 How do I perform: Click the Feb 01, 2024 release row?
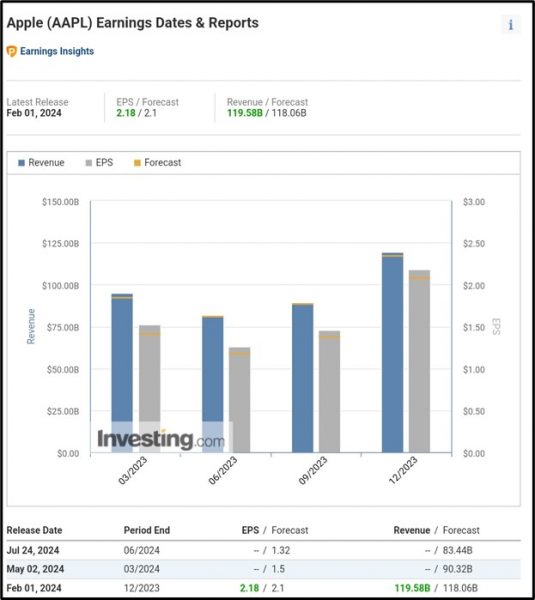(263, 588)
